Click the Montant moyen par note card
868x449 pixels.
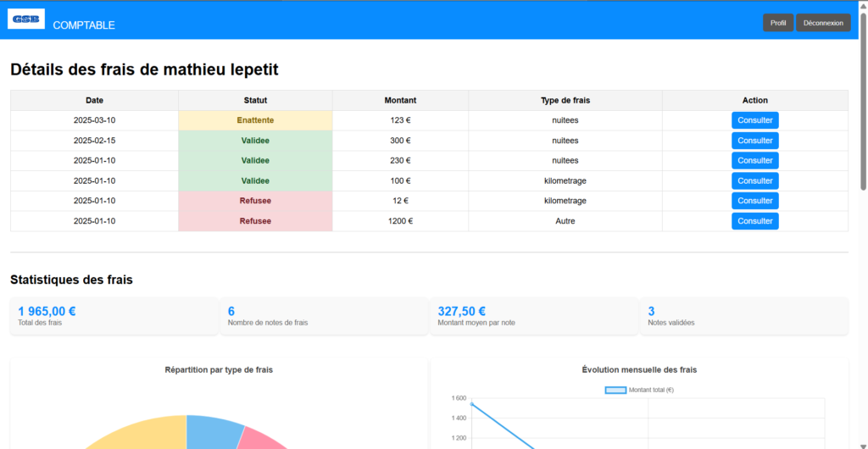point(535,316)
